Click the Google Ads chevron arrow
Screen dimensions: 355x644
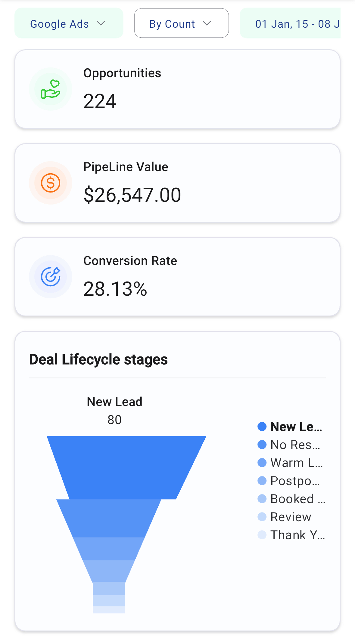(x=101, y=23)
